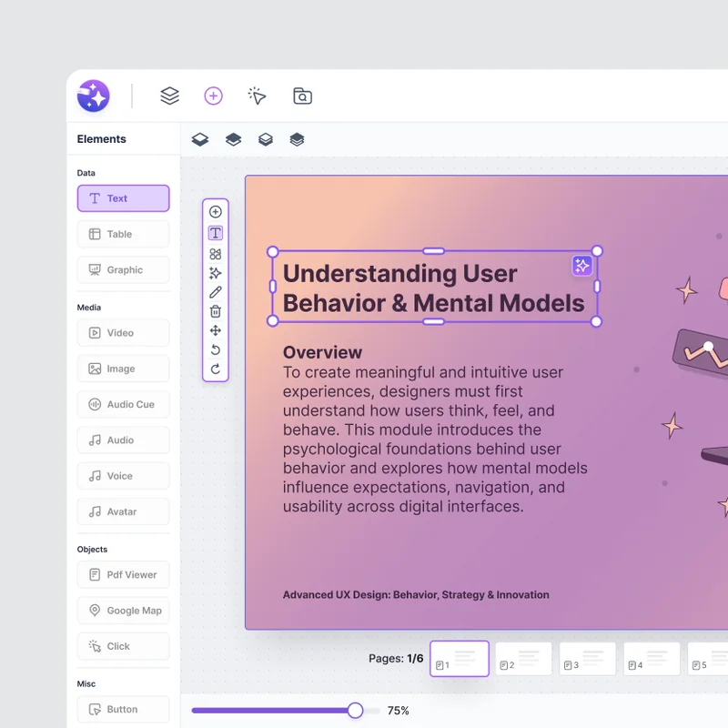Add a Voice element
Screen dimensions: 728x728
(123, 476)
